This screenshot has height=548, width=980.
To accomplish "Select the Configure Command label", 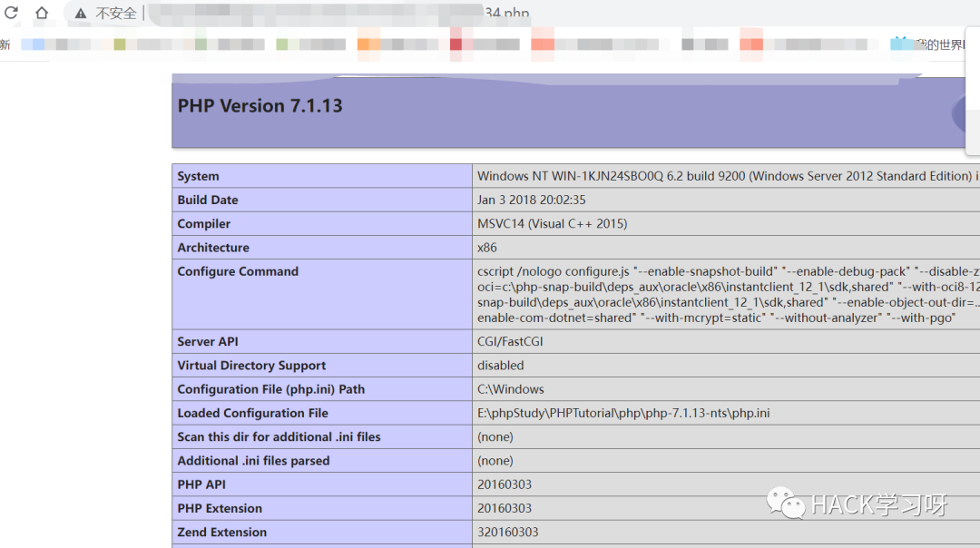I will [238, 271].
